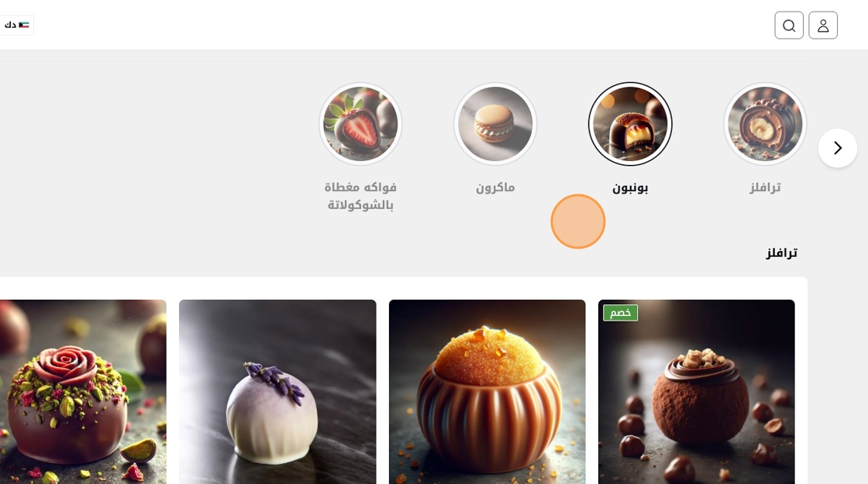The height and width of the screenshot is (484, 868).
Task: Select the ترافلز category circle image
Action: (x=764, y=124)
